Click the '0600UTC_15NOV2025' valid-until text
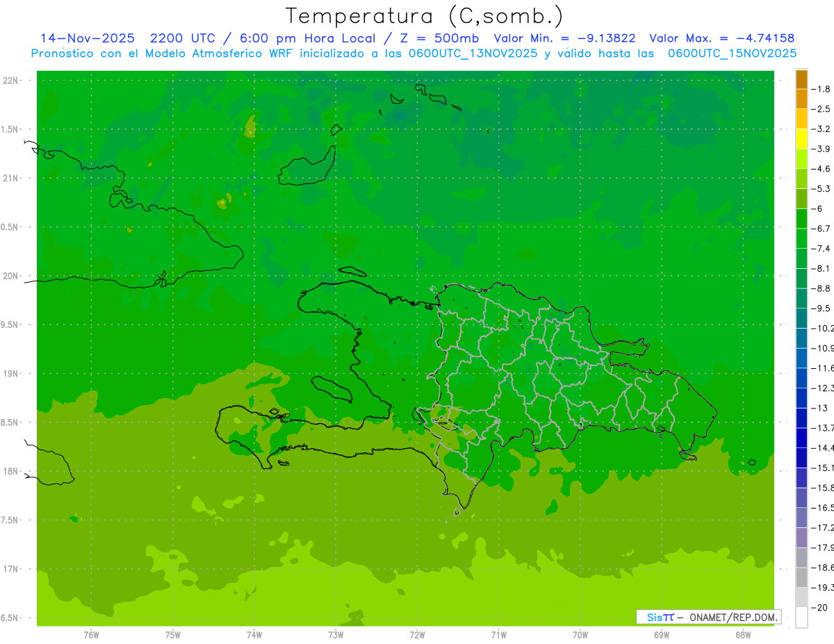Image resolution: width=834 pixels, height=644 pixels. coord(733,53)
